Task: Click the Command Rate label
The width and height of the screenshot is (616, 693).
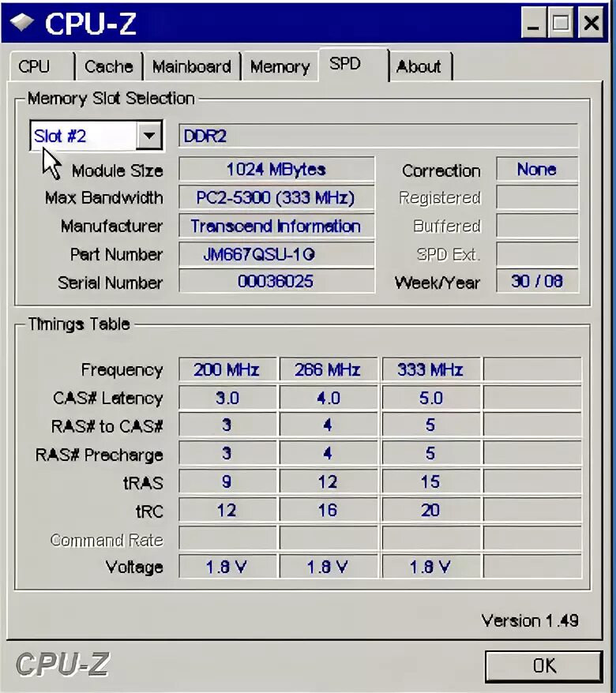Action: [107, 540]
